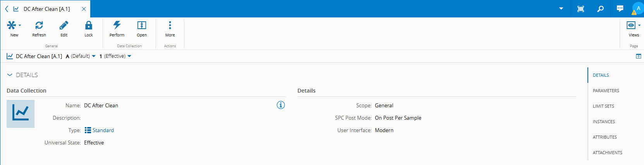Expand the 1 (Effective) version dropdown
The height and width of the screenshot is (165, 644).
[x=129, y=56]
